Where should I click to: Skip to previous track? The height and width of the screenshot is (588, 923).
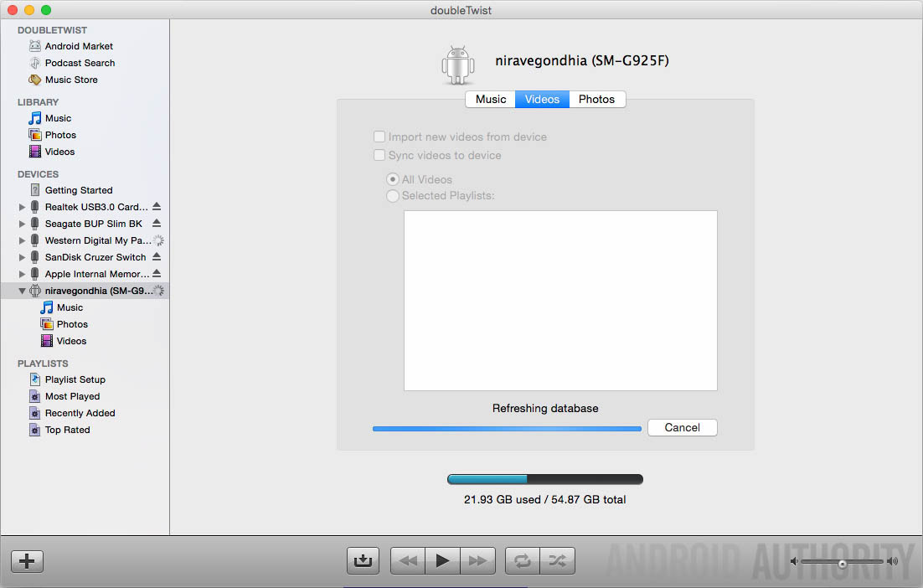pos(408,561)
